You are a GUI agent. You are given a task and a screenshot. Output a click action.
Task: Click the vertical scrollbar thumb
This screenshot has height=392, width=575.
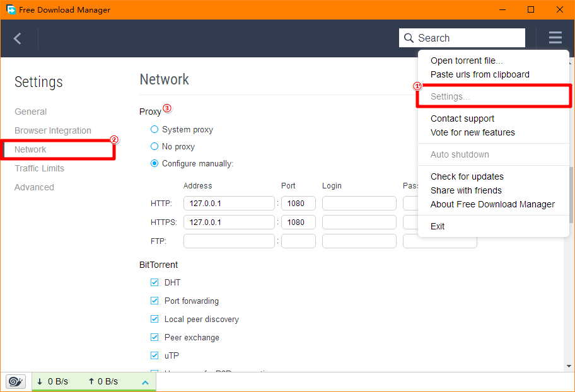click(571, 194)
